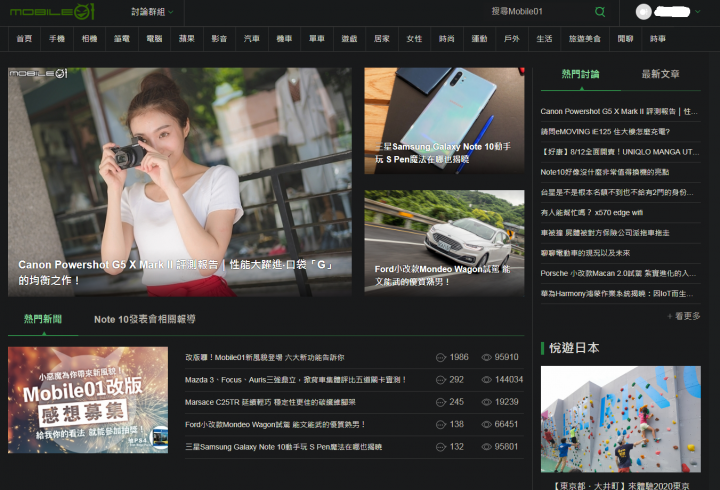The height and width of the screenshot is (490, 720).
Task: Switch to the 熱門討論 tab
Action: 581,74
